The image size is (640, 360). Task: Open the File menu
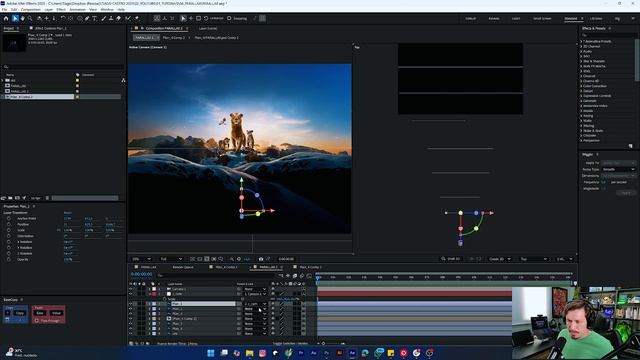pyautogui.click(x=4, y=9)
